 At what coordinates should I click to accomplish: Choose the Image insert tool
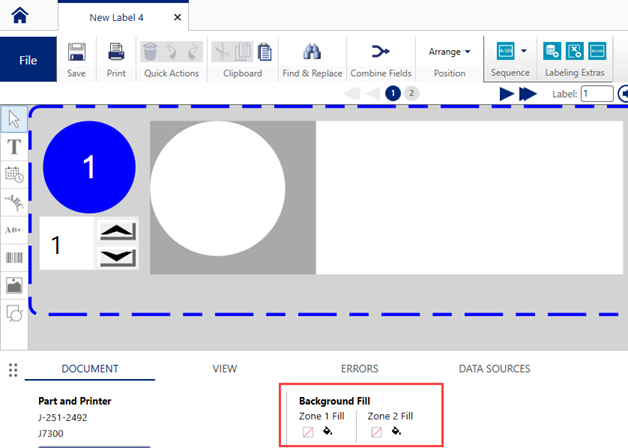[14, 285]
